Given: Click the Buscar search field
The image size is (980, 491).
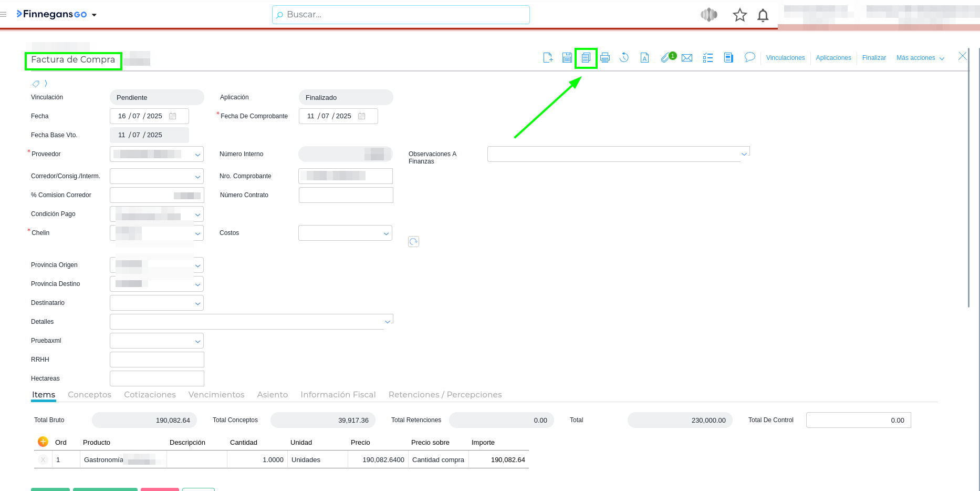Looking at the screenshot, I should click(401, 15).
